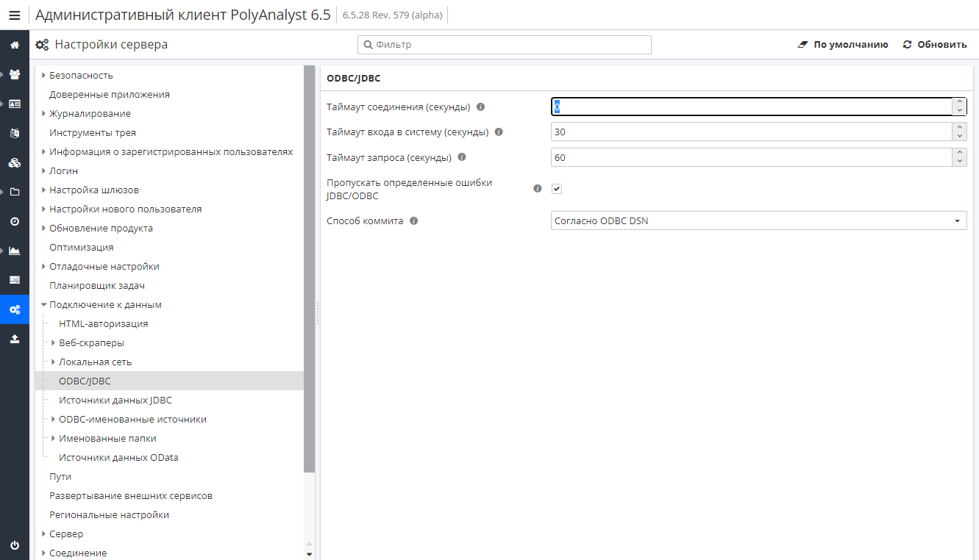
Task: Select Региональные настройки item
Action: tap(110, 514)
